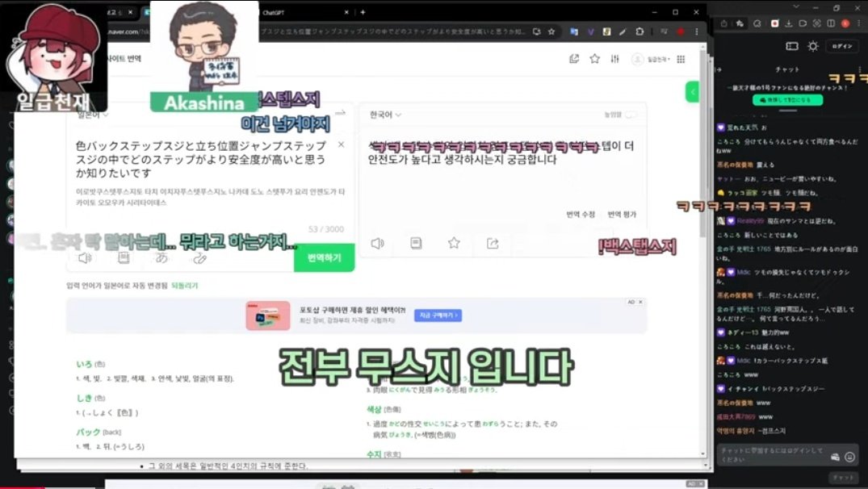The image size is (868, 489).
Task: Click the 번역 평가 rate translation link
Action: (x=622, y=214)
